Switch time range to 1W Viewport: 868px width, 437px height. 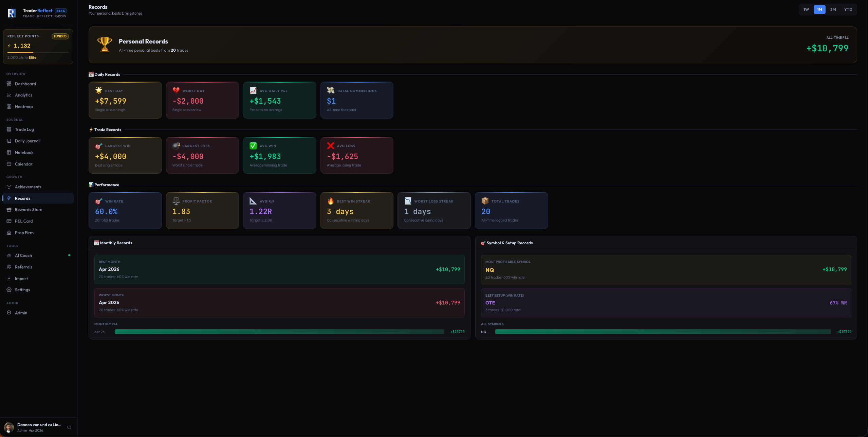click(x=806, y=10)
